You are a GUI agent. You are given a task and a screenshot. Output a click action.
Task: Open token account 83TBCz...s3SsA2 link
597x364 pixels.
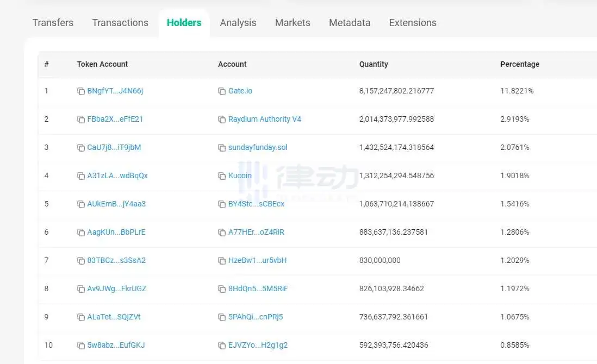pyautogui.click(x=116, y=260)
